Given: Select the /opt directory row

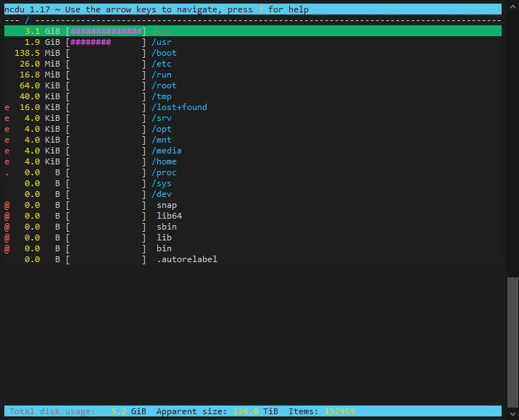Looking at the screenshot, I should [161, 129].
